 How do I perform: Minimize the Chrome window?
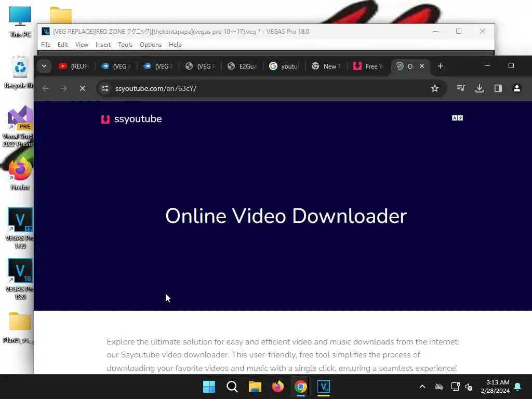[487, 65]
